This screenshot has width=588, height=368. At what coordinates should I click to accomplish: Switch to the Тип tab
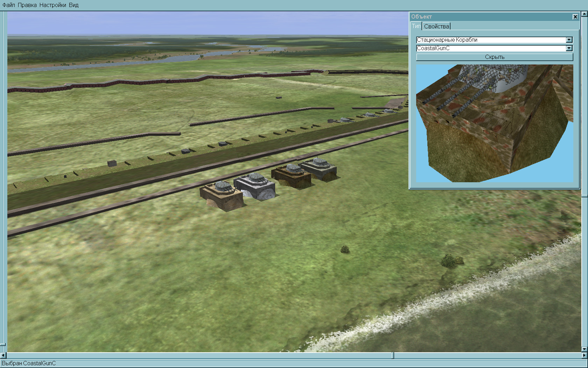coord(416,26)
